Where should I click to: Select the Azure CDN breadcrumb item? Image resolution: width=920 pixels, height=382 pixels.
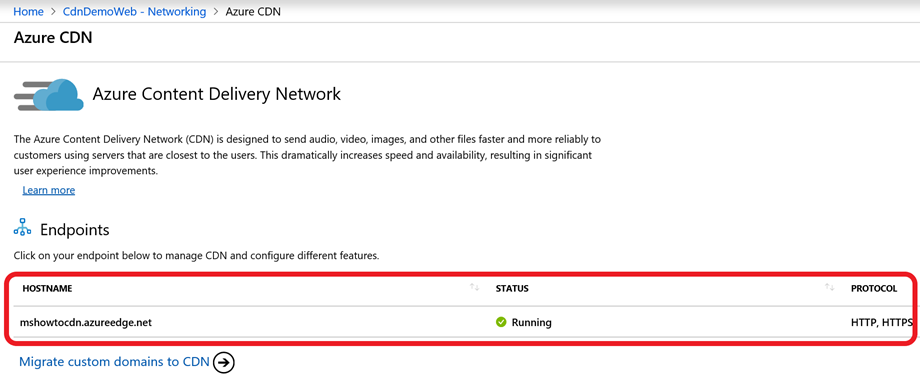tap(253, 12)
